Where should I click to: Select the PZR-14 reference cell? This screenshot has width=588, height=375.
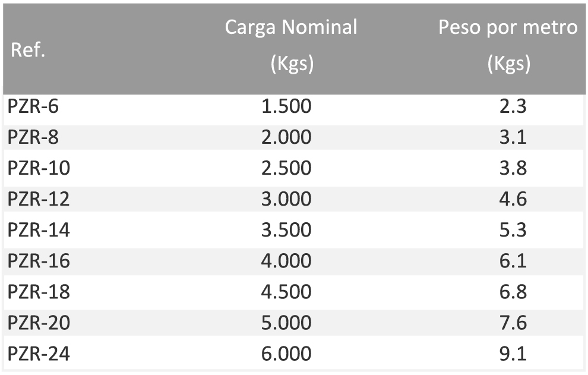click(x=39, y=230)
